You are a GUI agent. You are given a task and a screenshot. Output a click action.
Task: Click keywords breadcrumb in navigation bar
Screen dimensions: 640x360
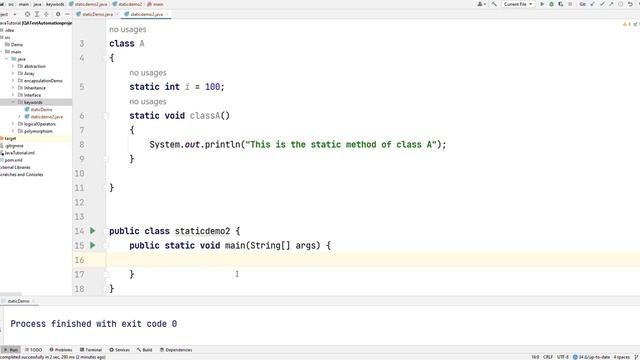[x=55, y=4]
